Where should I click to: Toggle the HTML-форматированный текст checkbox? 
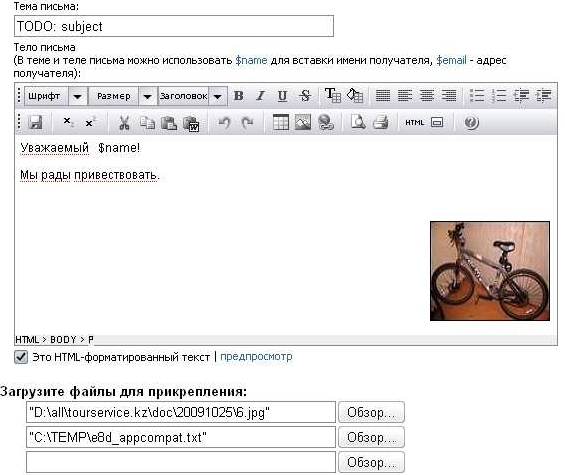pos(21,357)
